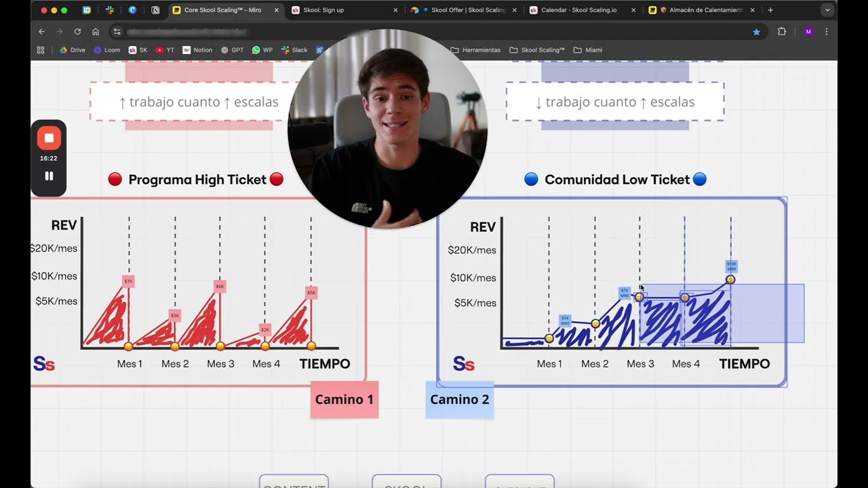Viewport: 868px width, 488px height.
Task: Pause the Loom recording
Action: [x=49, y=176]
